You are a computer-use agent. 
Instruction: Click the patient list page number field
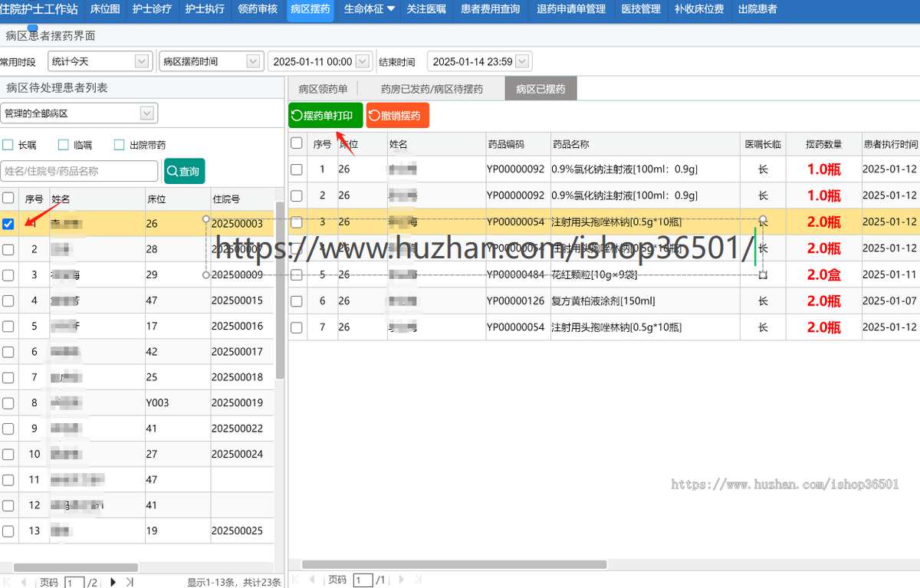(74, 583)
